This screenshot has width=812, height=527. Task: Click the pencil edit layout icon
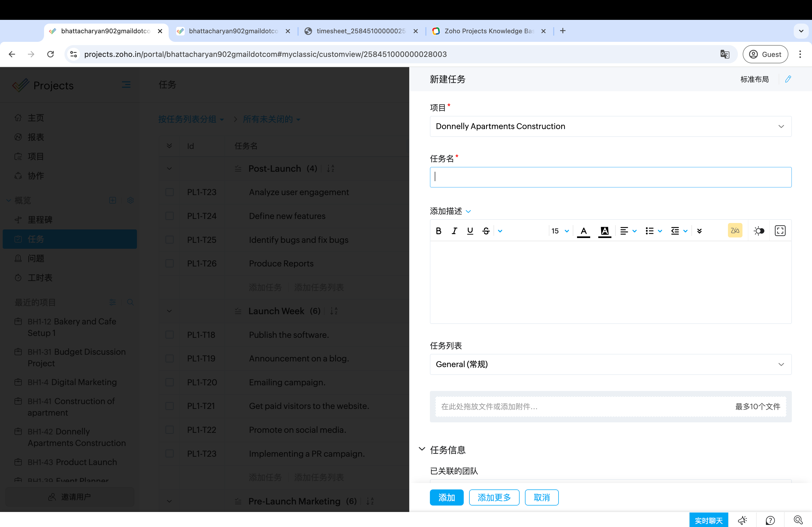(x=788, y=79)
